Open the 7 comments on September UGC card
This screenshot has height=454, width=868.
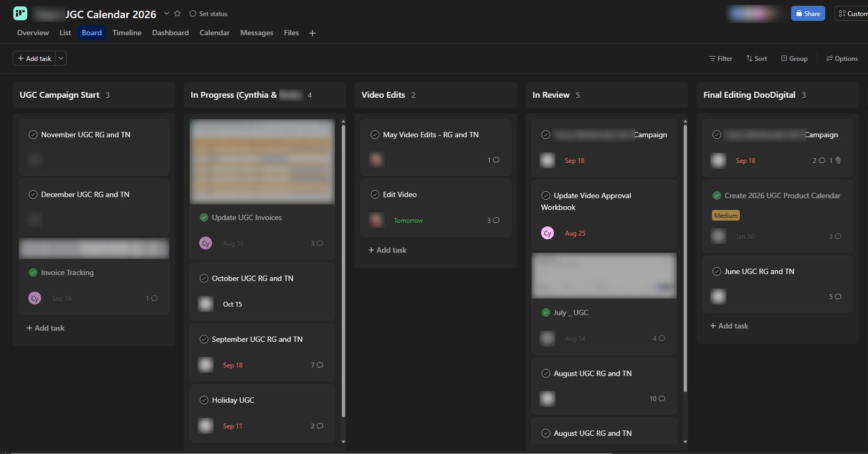tap(317, 365)
